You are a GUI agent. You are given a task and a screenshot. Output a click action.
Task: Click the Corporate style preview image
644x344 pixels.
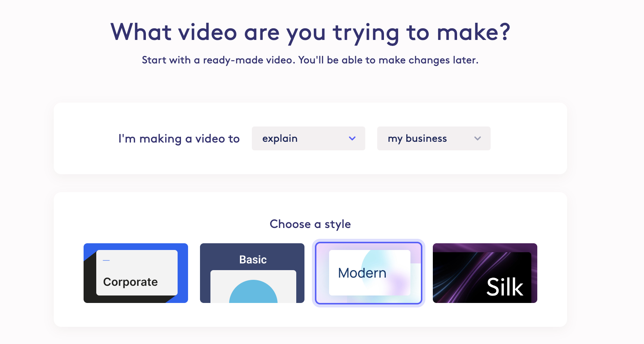135,273
